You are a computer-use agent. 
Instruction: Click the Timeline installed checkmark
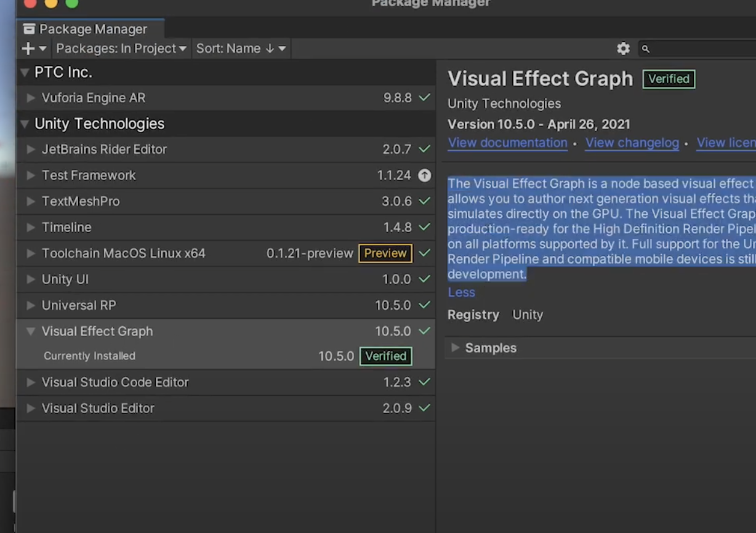coord(425,227)
